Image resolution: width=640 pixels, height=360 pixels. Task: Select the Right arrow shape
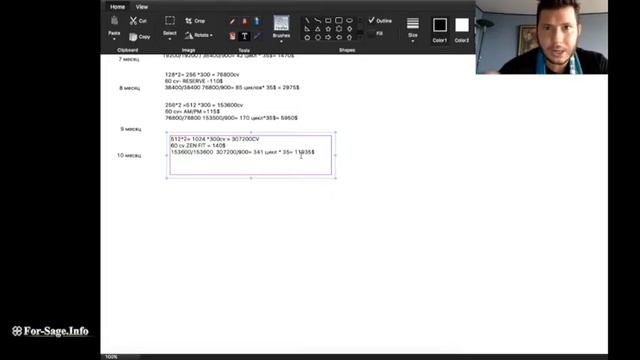[328, 38]
